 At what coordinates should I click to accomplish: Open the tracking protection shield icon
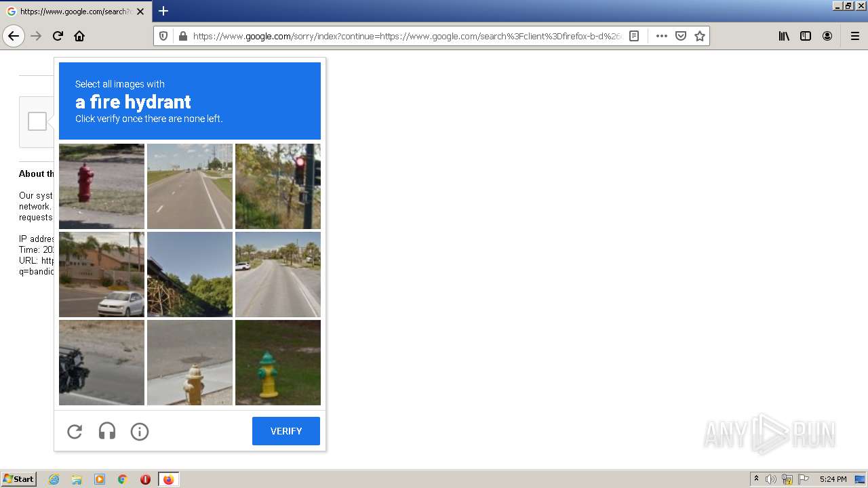pos(163,36)
